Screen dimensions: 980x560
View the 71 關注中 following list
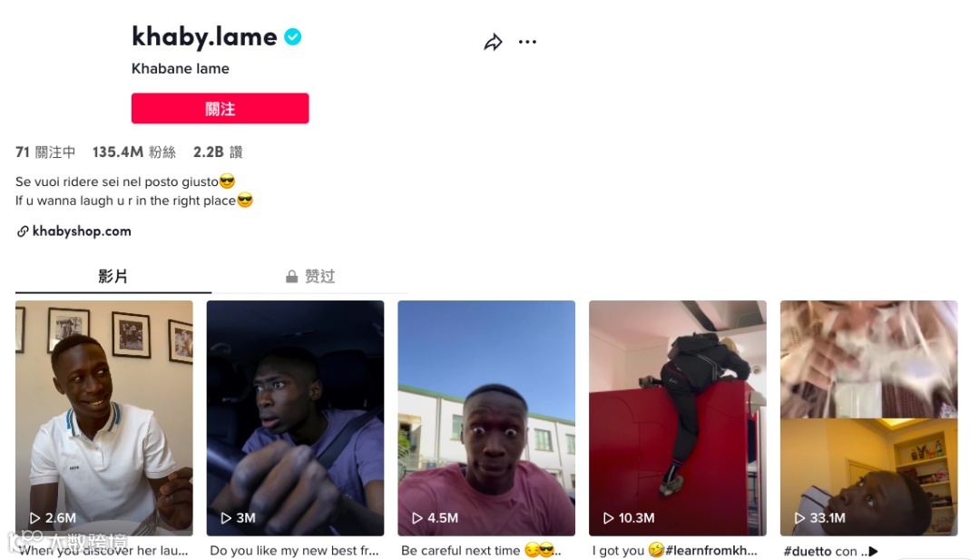45,152
